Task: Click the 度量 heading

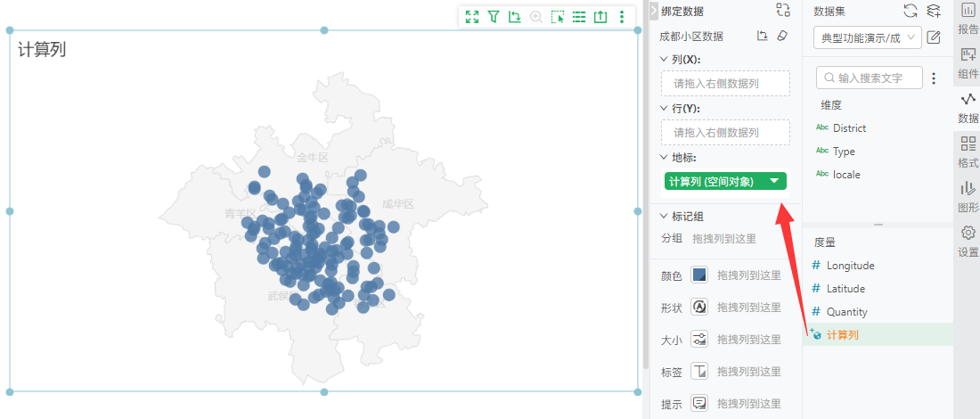Action: pyautogui.click(x=824, y=242)
